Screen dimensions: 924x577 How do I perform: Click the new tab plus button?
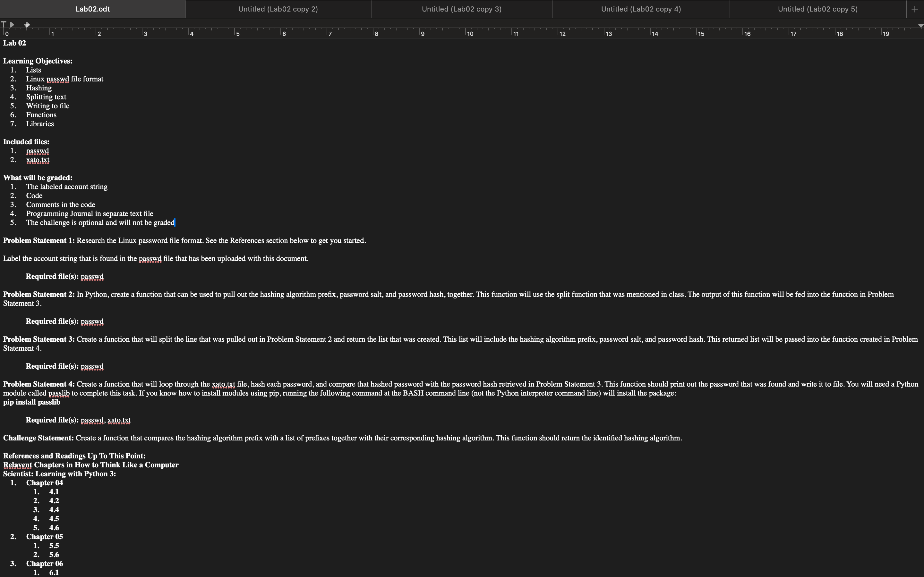pyautogui.click(x=914, y=9)
